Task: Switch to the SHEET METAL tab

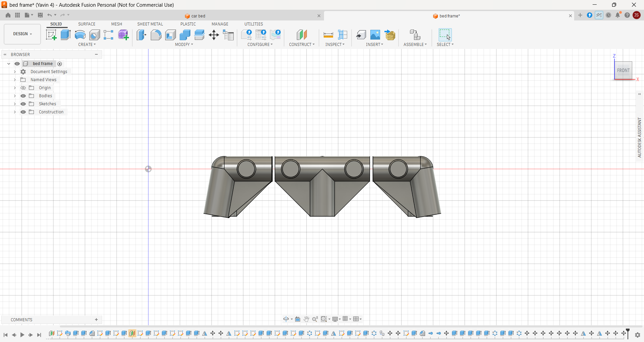Action: (x=150, y=24)
